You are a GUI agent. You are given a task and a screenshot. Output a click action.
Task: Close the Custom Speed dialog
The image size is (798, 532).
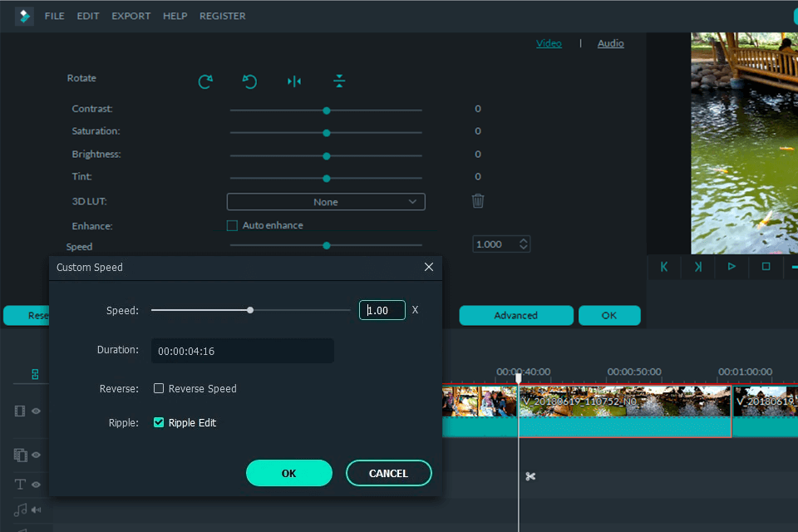(429, 267)
